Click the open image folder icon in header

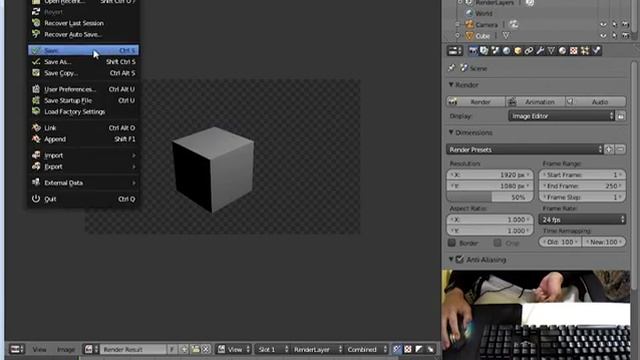(x=196, y=349)
